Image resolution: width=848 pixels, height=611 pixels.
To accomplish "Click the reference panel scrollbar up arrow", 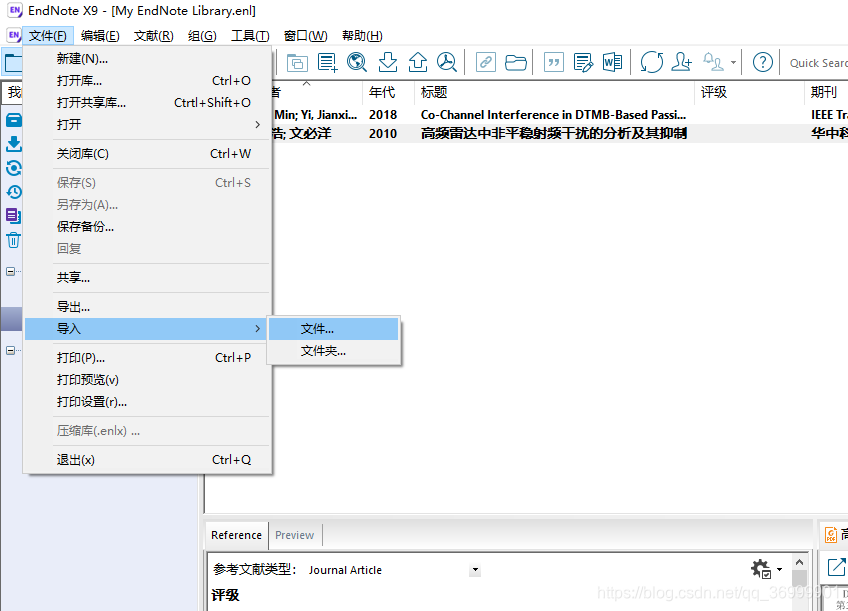I will pyautogui.click(x=799, y=562).
